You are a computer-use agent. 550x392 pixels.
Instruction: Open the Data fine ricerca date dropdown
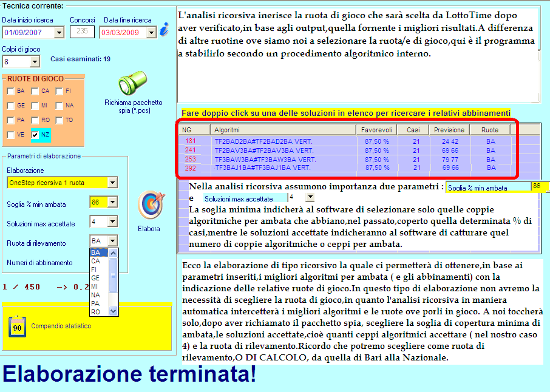tap(151, 33)
